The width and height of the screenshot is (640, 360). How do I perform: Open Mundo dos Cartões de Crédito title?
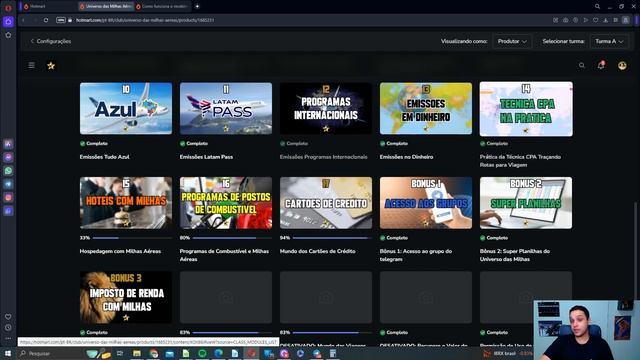click(x=317, y=251)
